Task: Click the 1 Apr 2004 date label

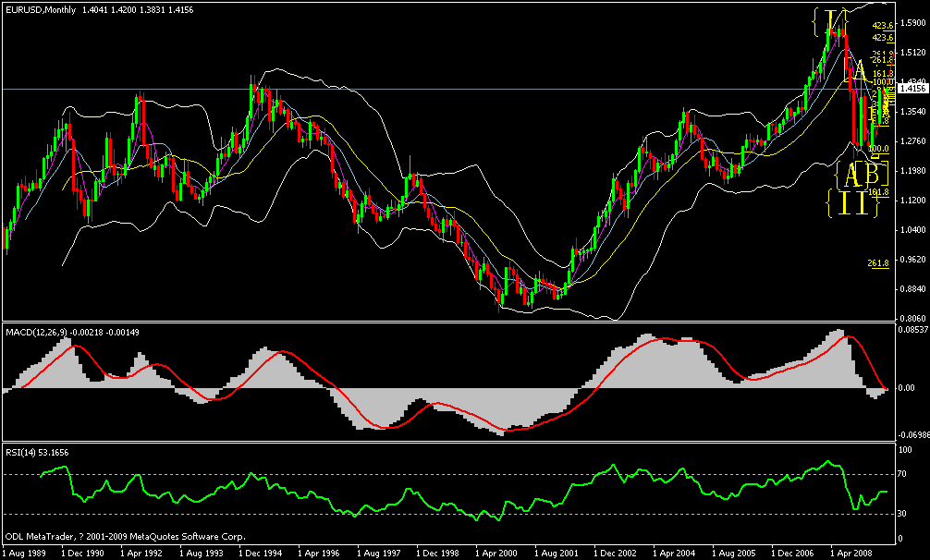Action: pyautogui.click(x=674, y=553)
